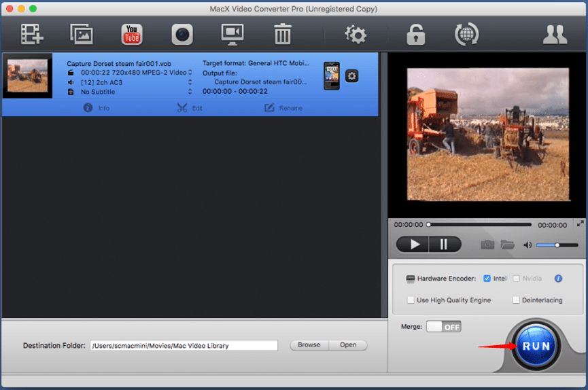This screenshot has height=390, width=588.
Task: Click the HTC phone profile icon
Action: (332, 75)
